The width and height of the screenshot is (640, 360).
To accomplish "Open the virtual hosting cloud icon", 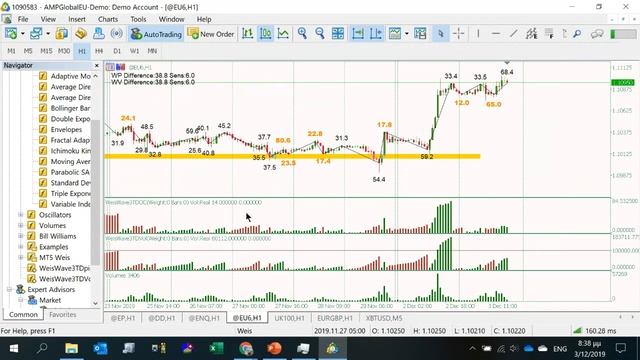I will 98,34.
